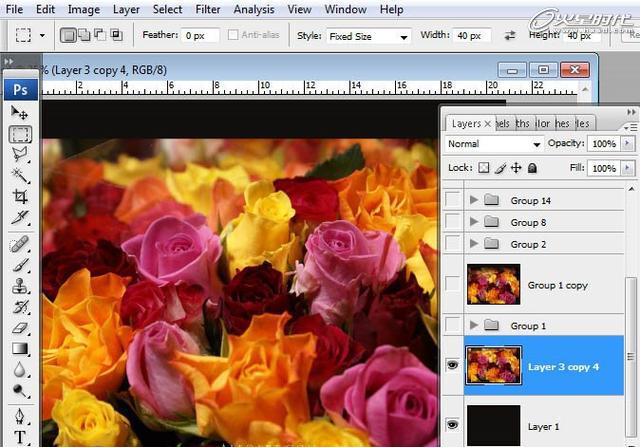Choose the Eraser tool
The image size is (640, 447).
click(19, 328)
